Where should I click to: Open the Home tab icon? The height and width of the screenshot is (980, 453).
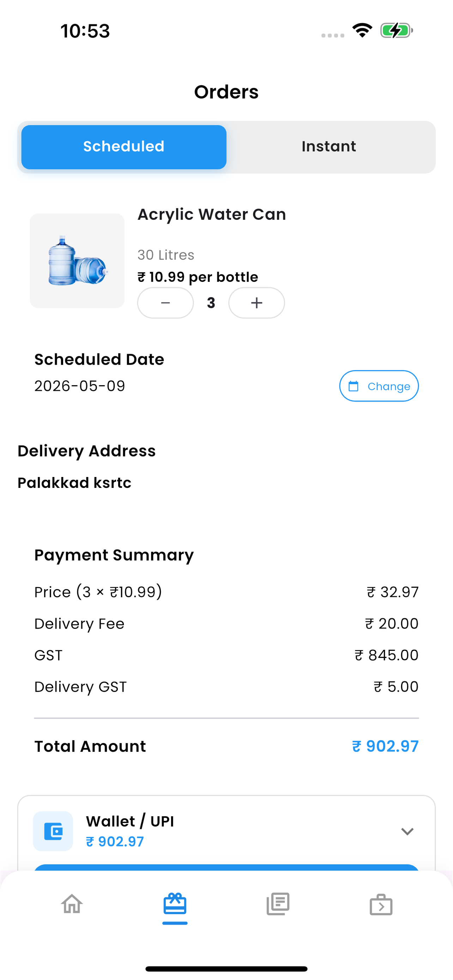(x=72, y=904)
